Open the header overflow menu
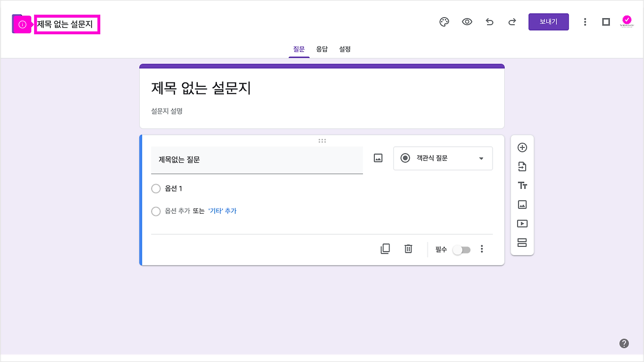644x362 pixels. click(585, 22)
